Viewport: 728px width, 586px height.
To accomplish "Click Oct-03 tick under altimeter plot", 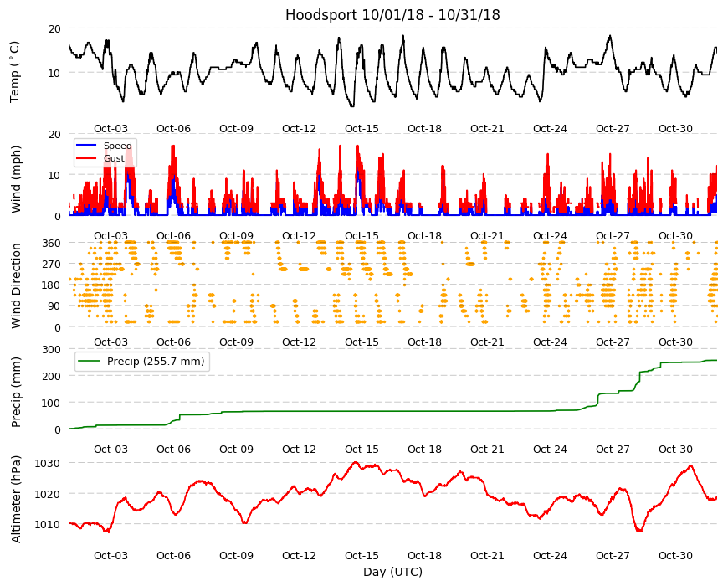I will coord(110,556).
